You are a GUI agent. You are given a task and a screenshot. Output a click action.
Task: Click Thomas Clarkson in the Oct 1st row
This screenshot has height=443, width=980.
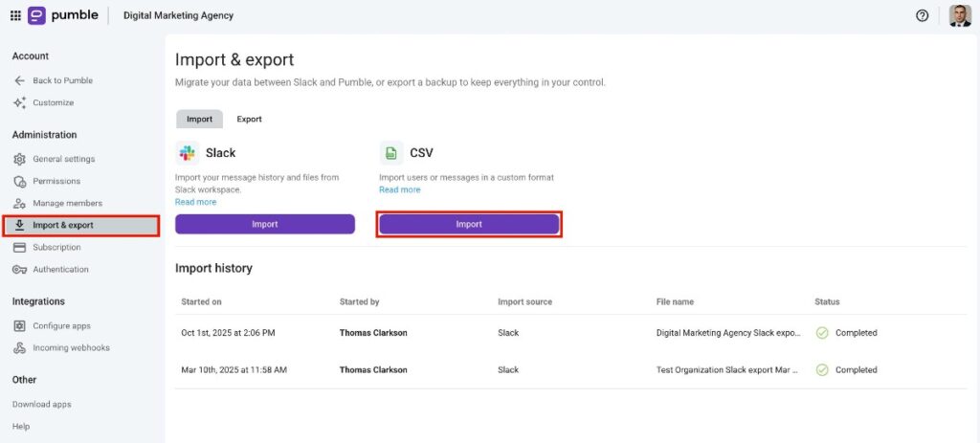373,333
